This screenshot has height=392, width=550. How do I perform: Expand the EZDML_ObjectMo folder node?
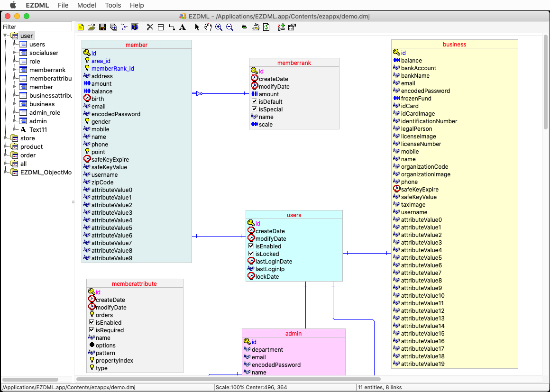tap(6, 172)
